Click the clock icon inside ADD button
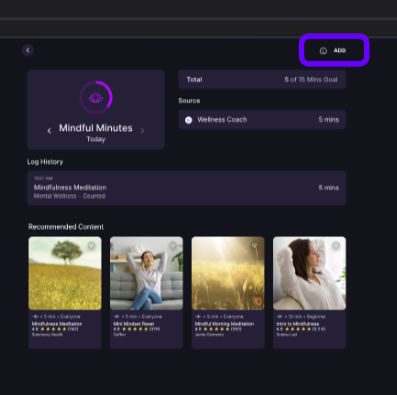 pyautogui.click(x=323, y=51)
